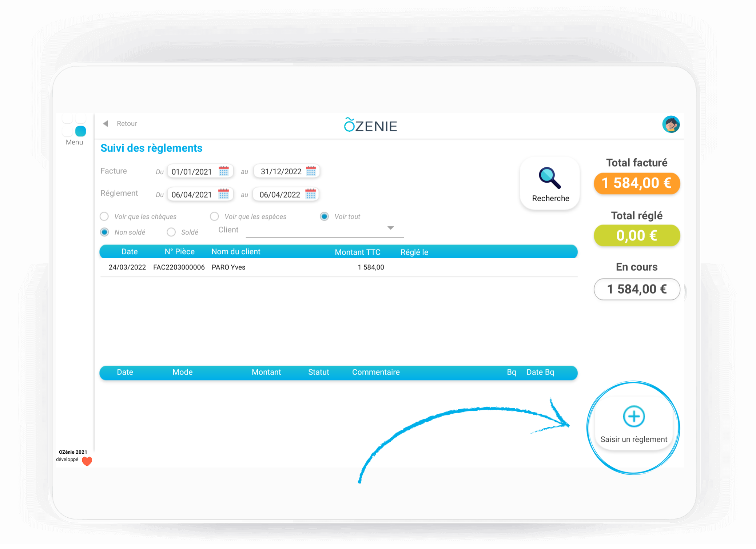Select Non soldé filter
Viewport: 756px width, 549px height.
[x=104, y=232]
